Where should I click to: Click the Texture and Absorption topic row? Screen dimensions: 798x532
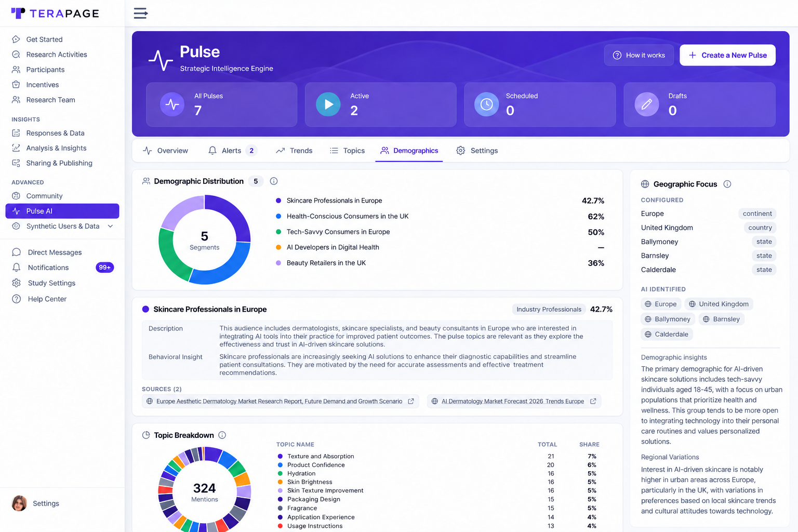click(438, 456)
